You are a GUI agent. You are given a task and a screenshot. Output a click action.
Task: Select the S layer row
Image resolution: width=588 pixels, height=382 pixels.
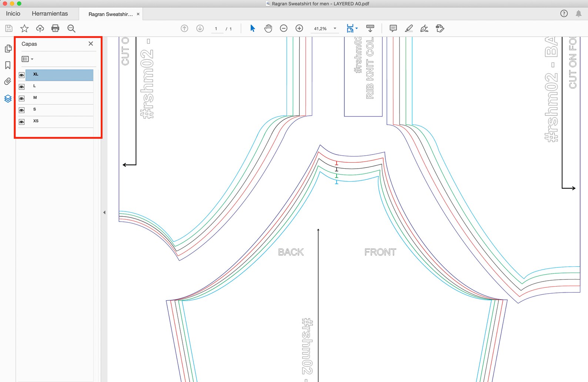click(59, 110)
